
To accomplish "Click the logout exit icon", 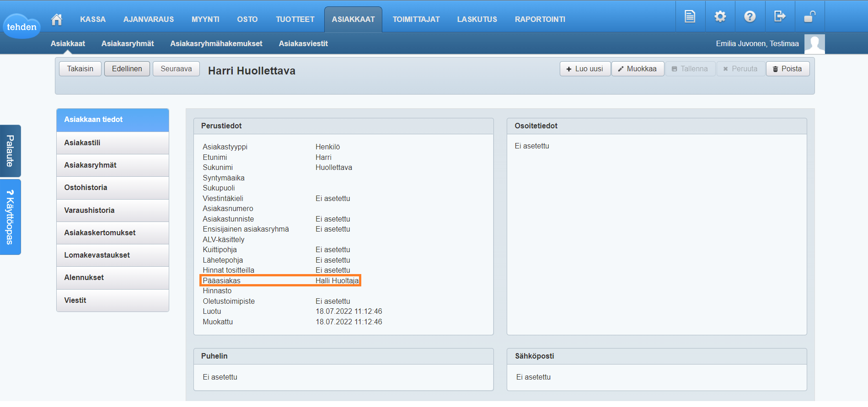I will 779,16.
